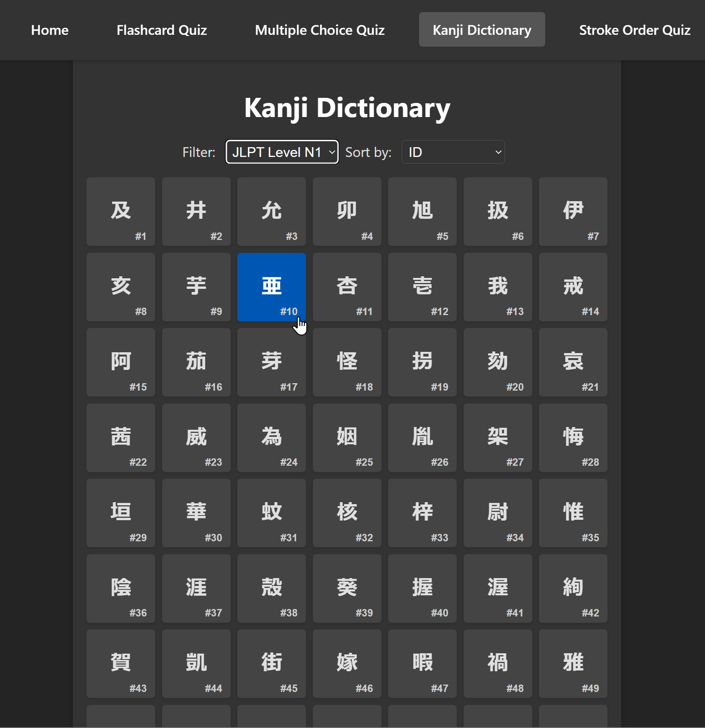Select kanji card #31 蚊

coord(271,513)
